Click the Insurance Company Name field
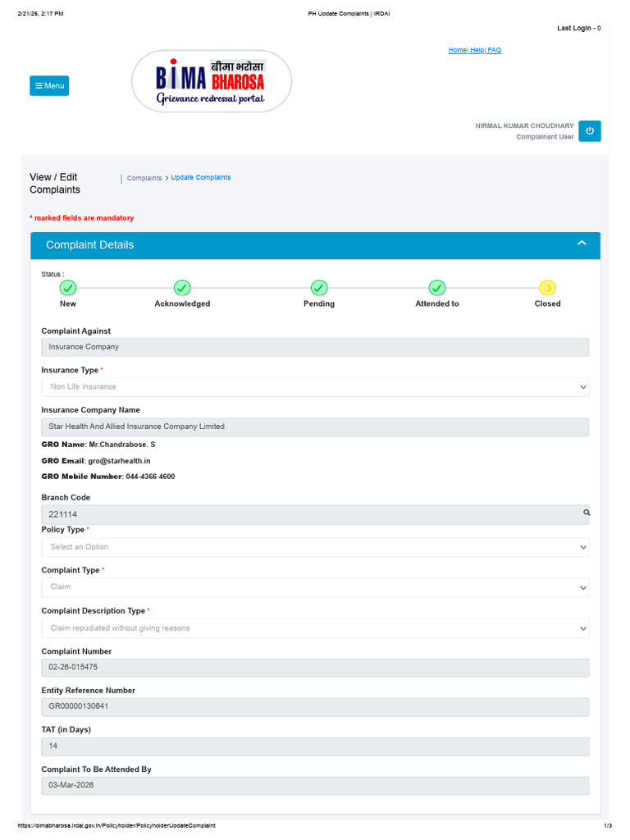The width and height of the screenshot is (630, 840). pyautogui.click(x=315, y=427)
